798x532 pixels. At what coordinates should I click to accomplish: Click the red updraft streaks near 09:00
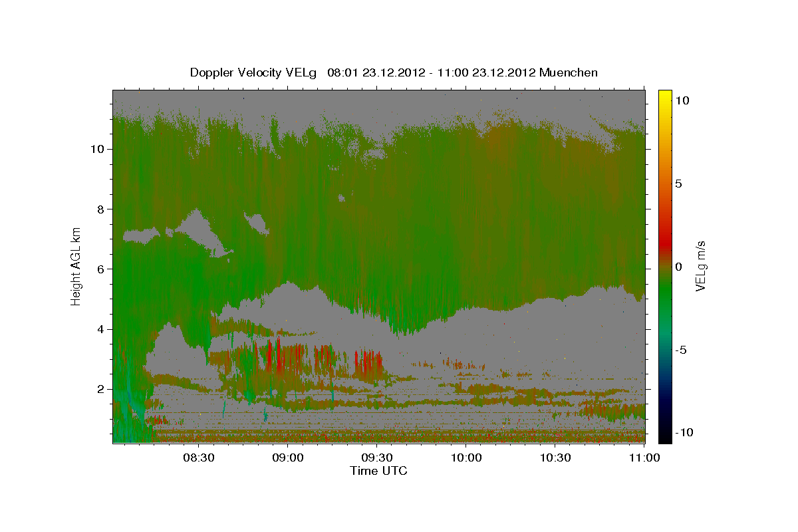coord(275,357)
